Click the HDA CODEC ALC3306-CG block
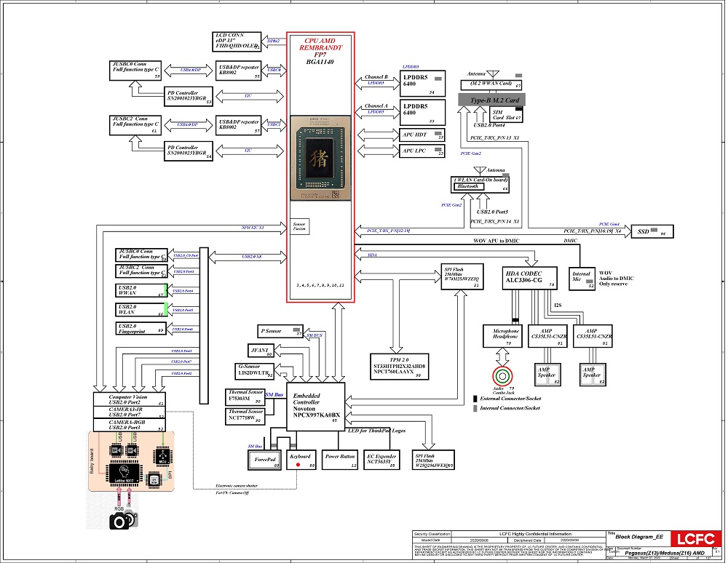728x563 pixels. 529,278
